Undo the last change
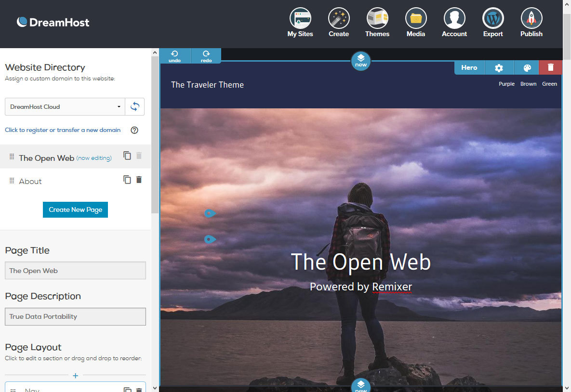 click(x=175, y=56)
